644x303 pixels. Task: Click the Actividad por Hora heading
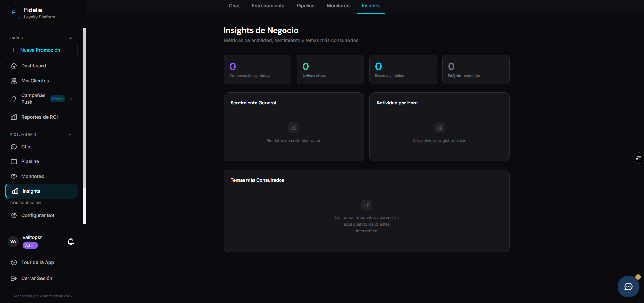[397, 103]
